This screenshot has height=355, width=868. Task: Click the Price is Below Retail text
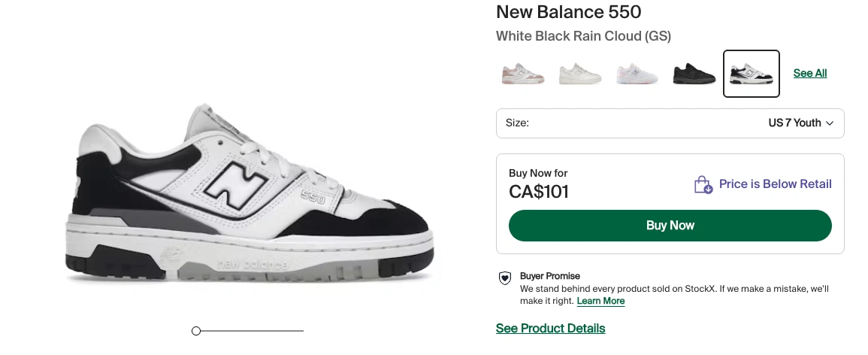pos(775,184)
